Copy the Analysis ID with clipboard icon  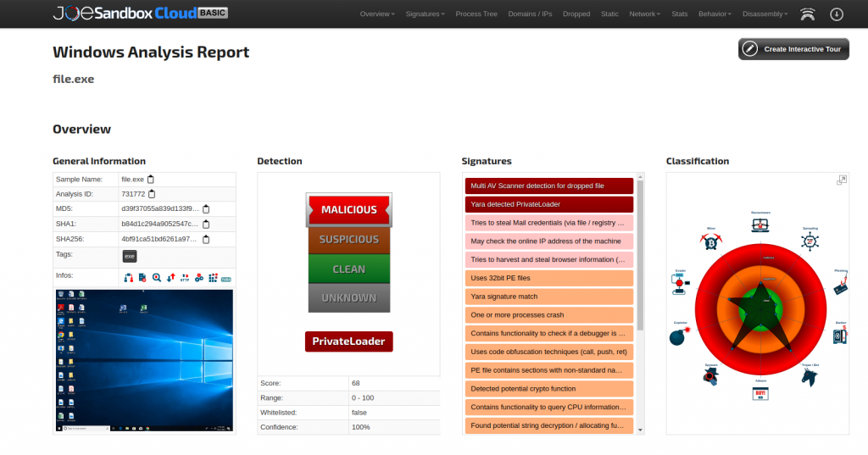point(152,194)
